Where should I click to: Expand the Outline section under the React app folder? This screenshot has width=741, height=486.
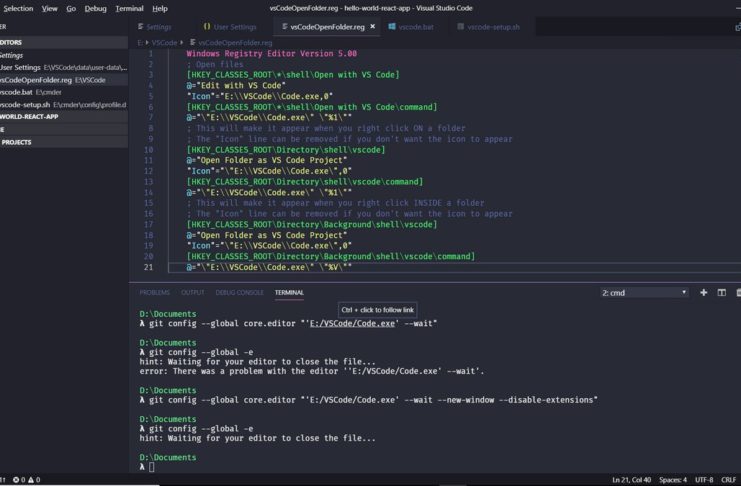pos(64,129)
